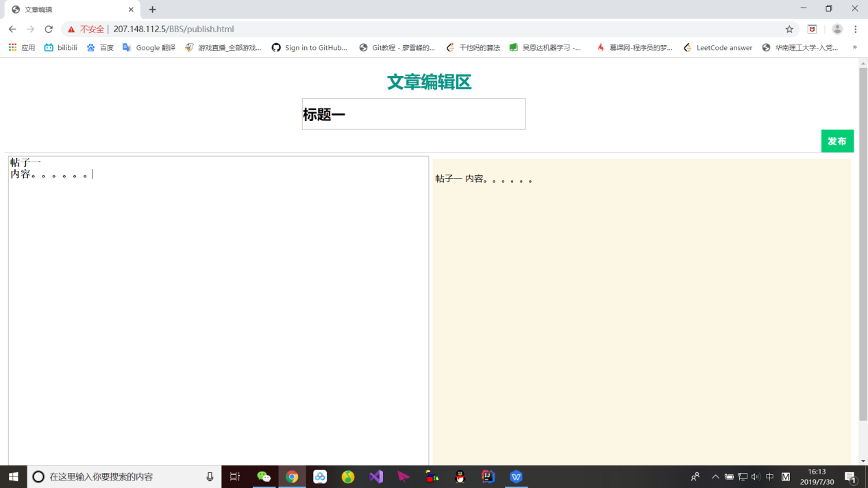Click the volume speaker tray icon
868x488 pixels.
point(756,476)
